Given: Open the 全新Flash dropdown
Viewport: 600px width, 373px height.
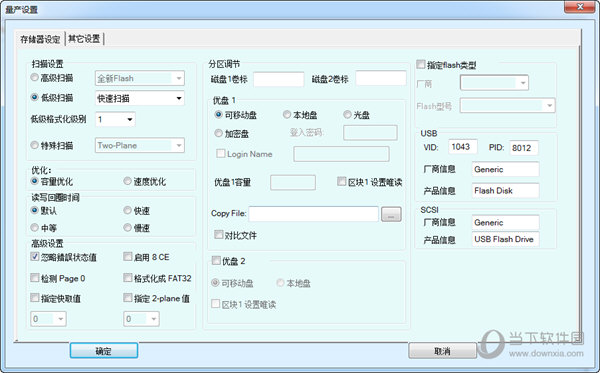Looking at the screenshot, I should click(x=140, y=78).
